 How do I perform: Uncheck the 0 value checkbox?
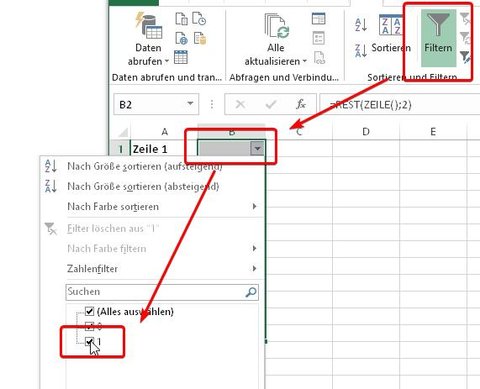(x=89, y=326)
